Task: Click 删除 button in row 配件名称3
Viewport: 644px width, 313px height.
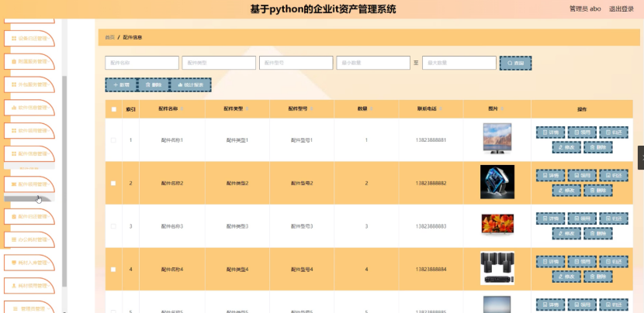Action: pyautogui.click(x=598, y=233)
